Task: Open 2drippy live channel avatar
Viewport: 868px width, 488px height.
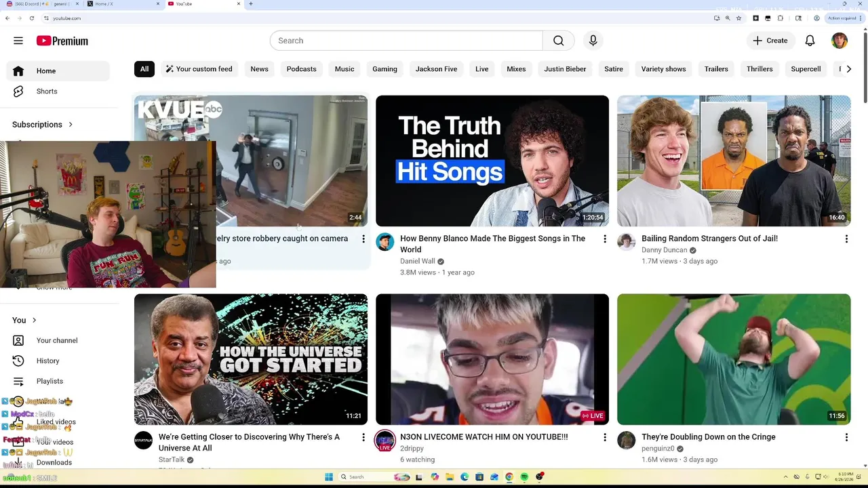Action: pyautogui.click(x=385, y=441)
